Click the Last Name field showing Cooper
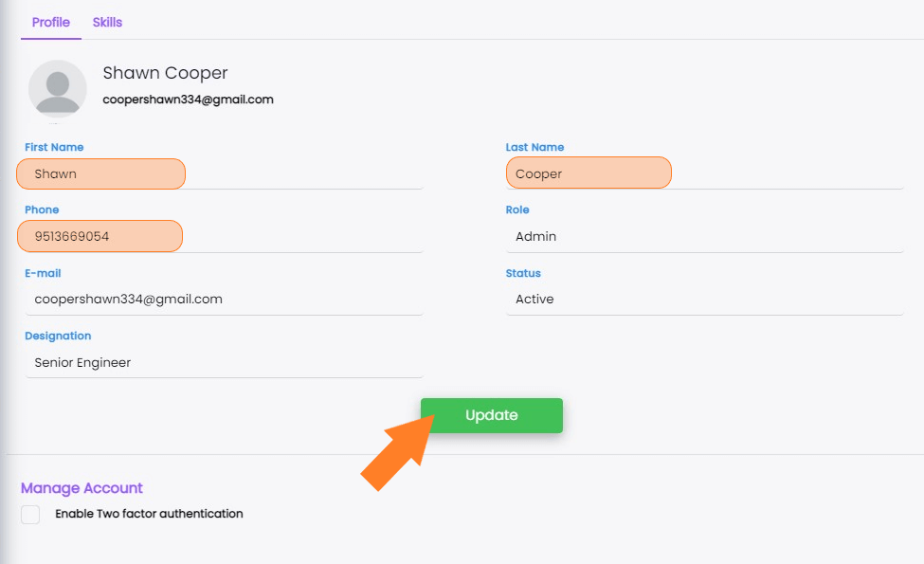Screen dimensions: 924x564 [589, 173]
